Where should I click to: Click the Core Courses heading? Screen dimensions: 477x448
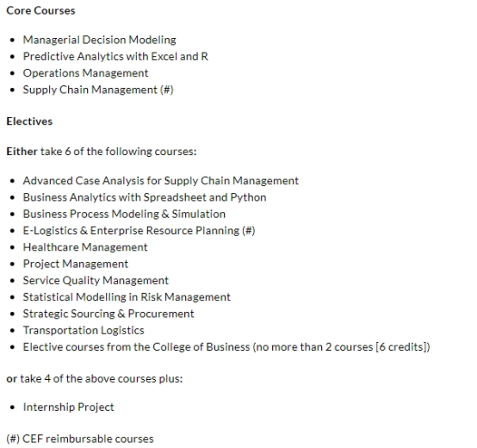click(x=40, y=10)
